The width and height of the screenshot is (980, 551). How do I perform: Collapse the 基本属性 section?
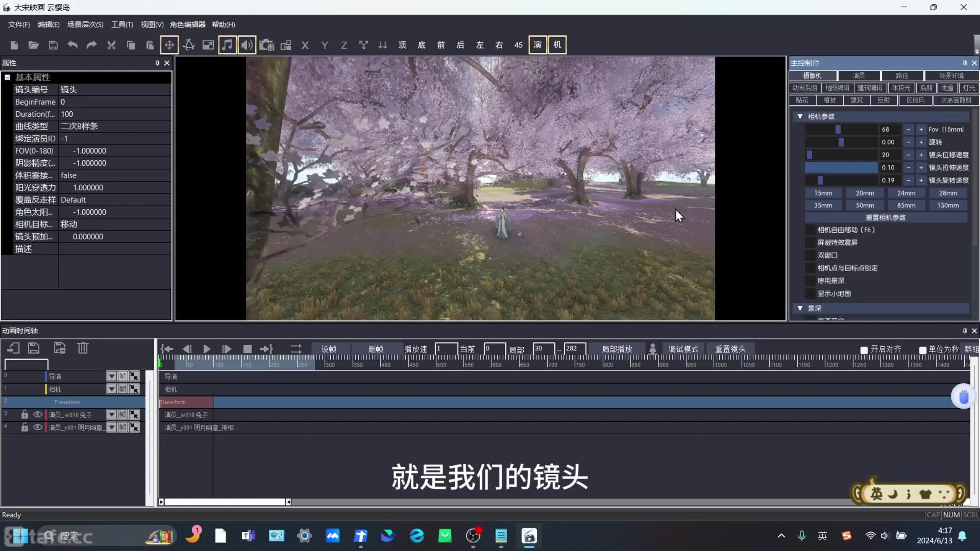[7, 77]
